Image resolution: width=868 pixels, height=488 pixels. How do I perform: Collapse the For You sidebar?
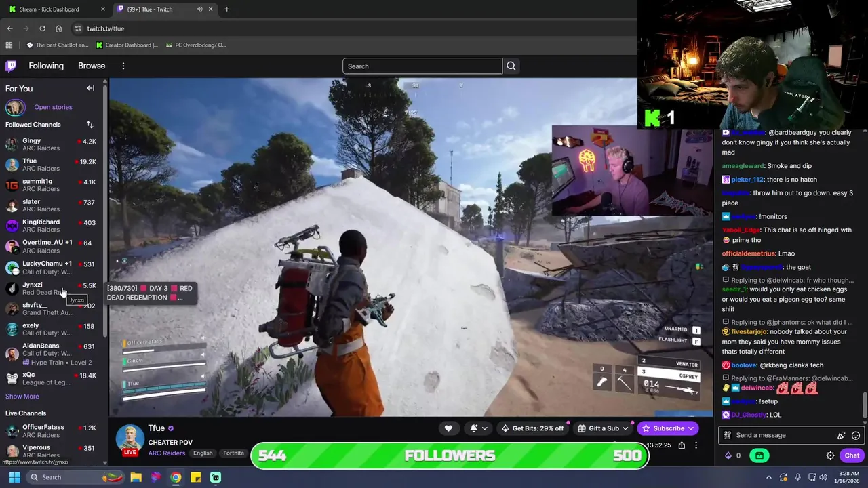90,88
